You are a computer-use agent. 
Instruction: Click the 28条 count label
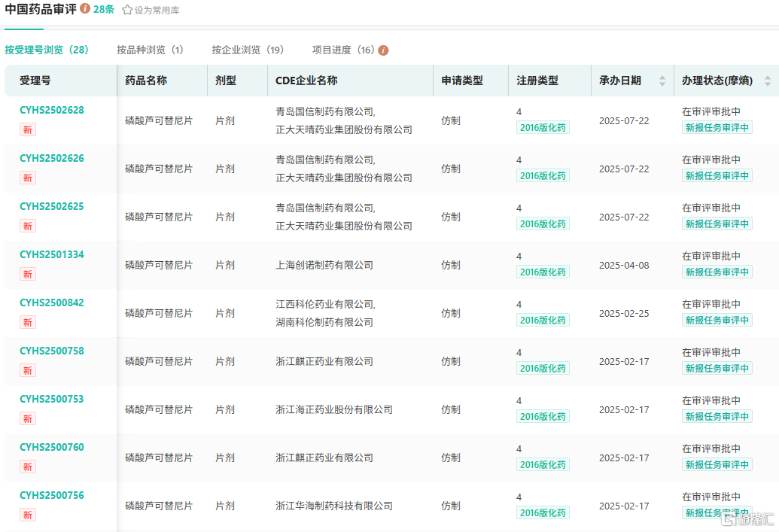104,10
